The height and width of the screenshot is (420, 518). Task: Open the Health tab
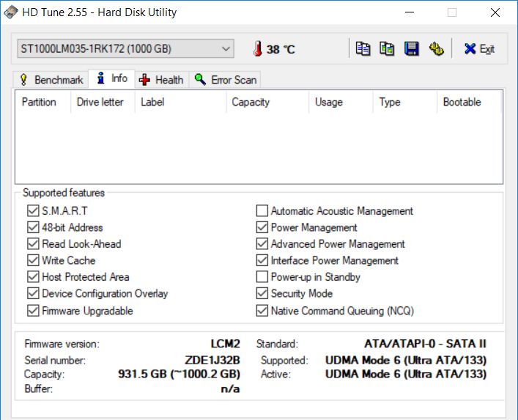click(x=161, y=80)
